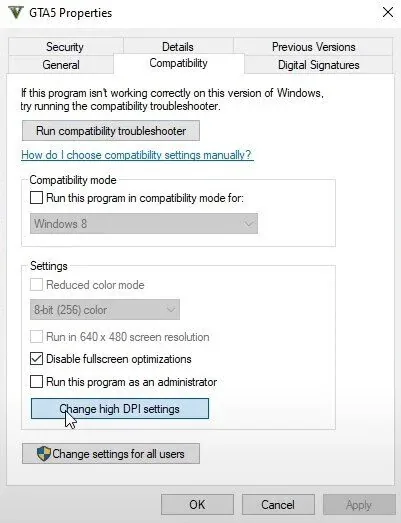The height and width of the screenshot is (523, 401).
Task: Click the GTA5 icon in title bar
Action: tap(15, 13)
